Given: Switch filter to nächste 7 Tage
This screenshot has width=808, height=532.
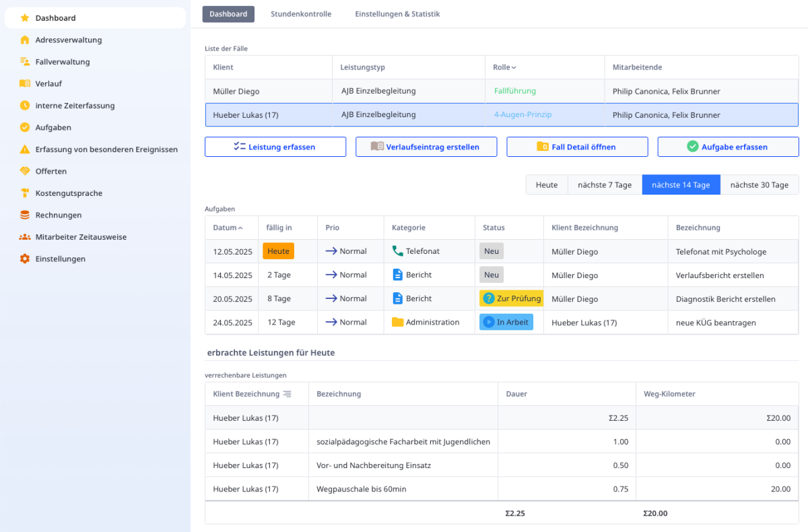Looking at the screenshot, I should coord(605,185).
